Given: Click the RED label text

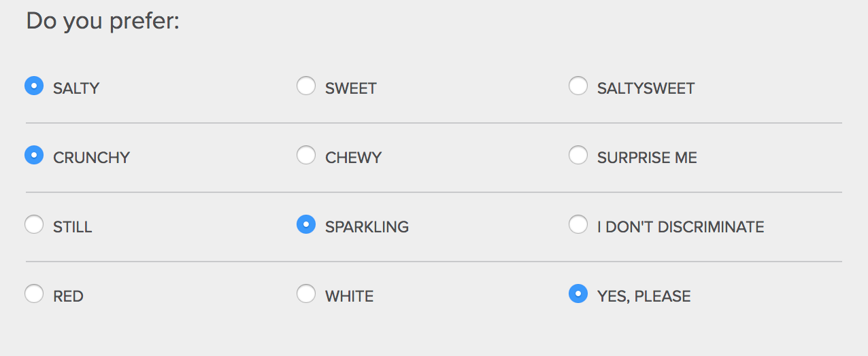Looking at the screenshot, I should point(68,296).
